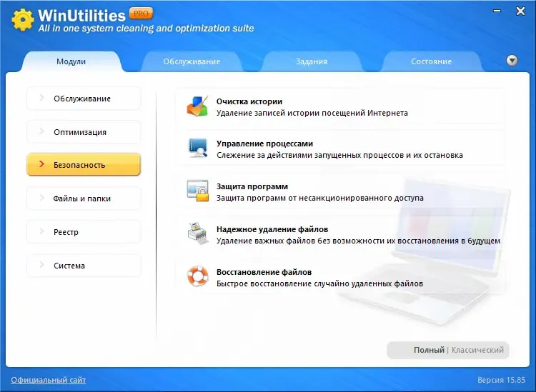Click the Надежное удаление файлов shredder icon
The height and width of the screenshot is (392, 536).
(198, 233)
